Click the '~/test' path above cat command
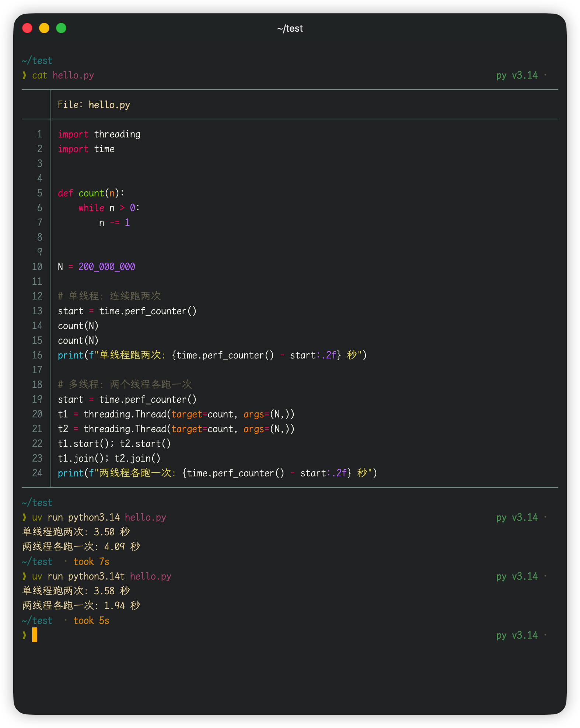Screen dimensions: 580x728 (x=37, y=60)
